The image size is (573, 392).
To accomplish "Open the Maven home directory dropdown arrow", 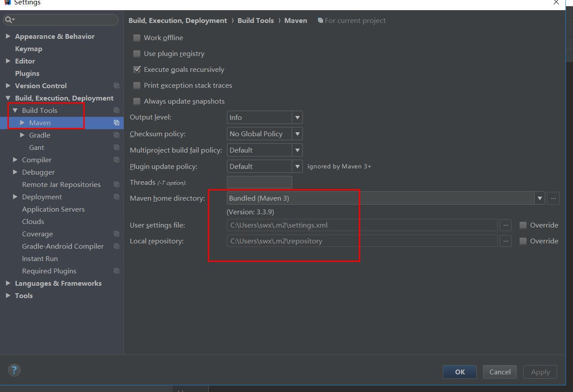I will [x=539, y=198].
